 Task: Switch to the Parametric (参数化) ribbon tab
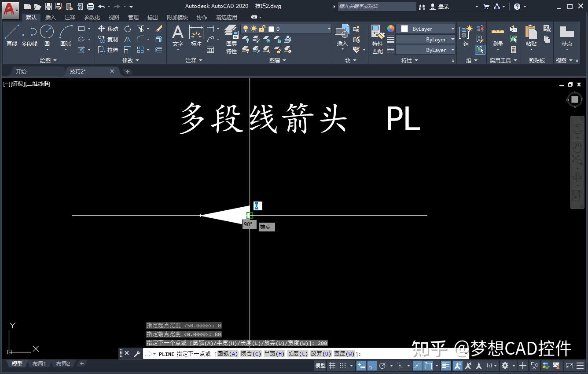point(92,17)
